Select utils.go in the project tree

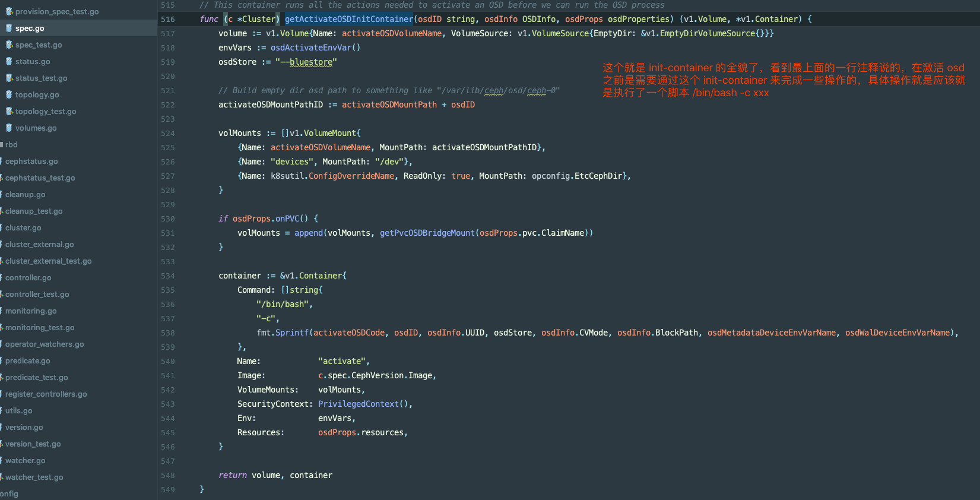pyautogui.click(x=19, y=410)
